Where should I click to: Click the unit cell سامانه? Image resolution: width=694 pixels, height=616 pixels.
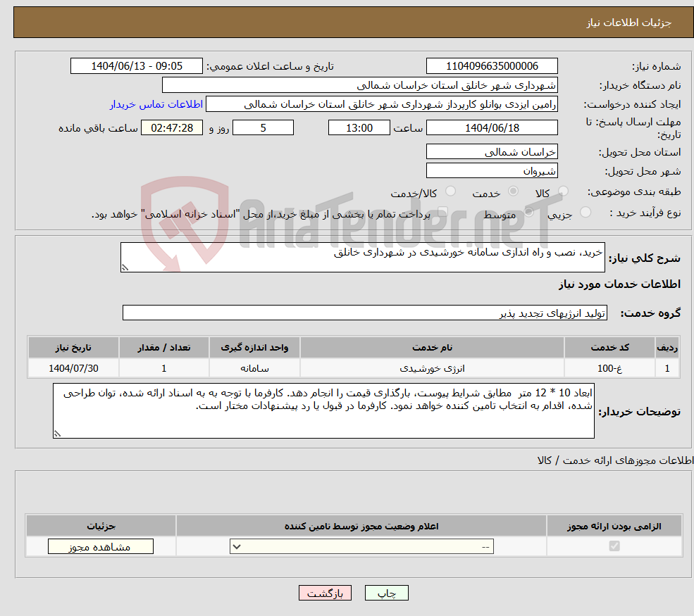click(254, 368)
